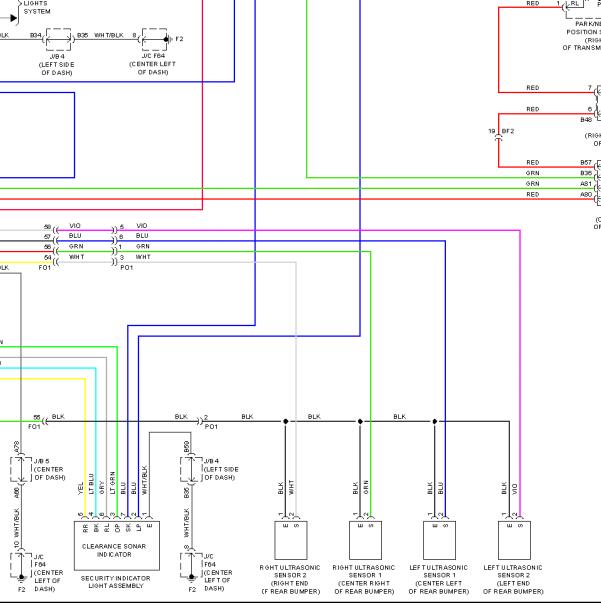Click pin number 58 on the violet wire

[x=48, y=227]
